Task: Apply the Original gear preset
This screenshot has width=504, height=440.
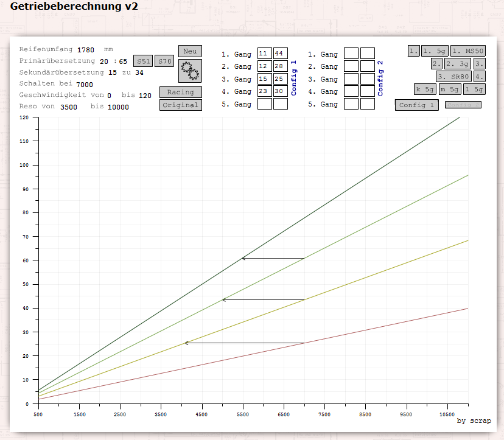Action: click(x=180, y=105)
